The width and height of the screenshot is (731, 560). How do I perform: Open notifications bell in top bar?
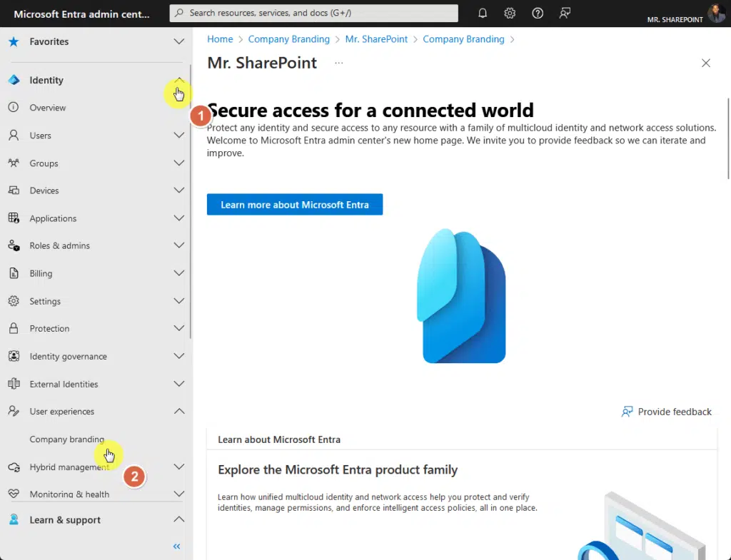[483, 13]
